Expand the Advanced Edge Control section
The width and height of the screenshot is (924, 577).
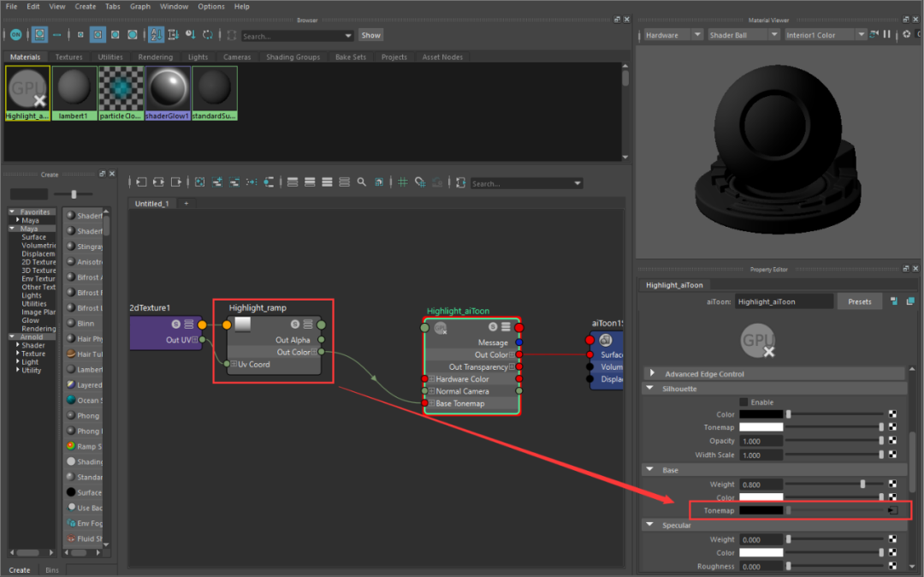click(652, 373)
